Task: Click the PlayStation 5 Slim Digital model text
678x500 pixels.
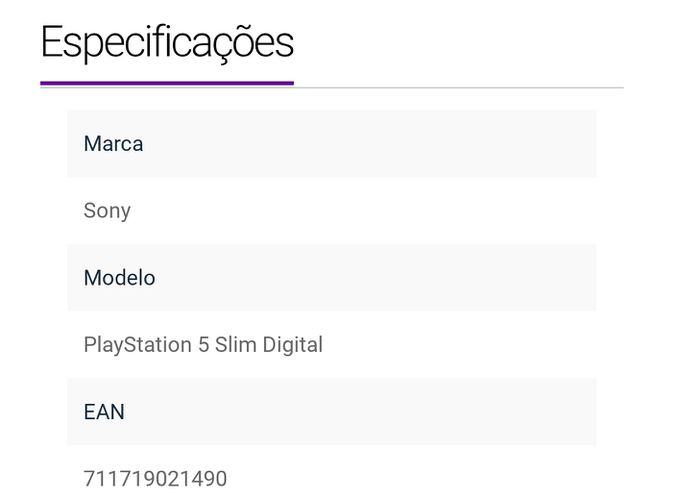Action: [203, 345]
